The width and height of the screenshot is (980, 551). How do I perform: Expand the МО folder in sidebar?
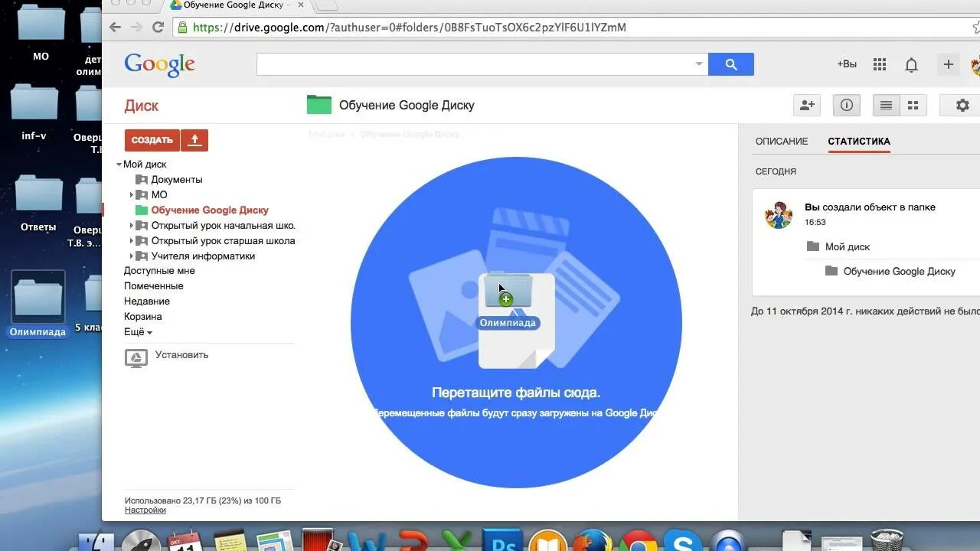131,195
